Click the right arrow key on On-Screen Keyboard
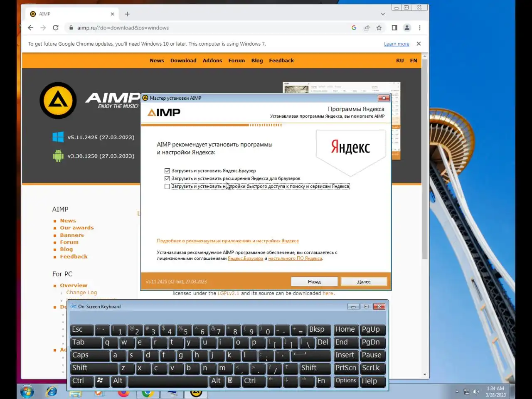532x399 pixels. 307,381
